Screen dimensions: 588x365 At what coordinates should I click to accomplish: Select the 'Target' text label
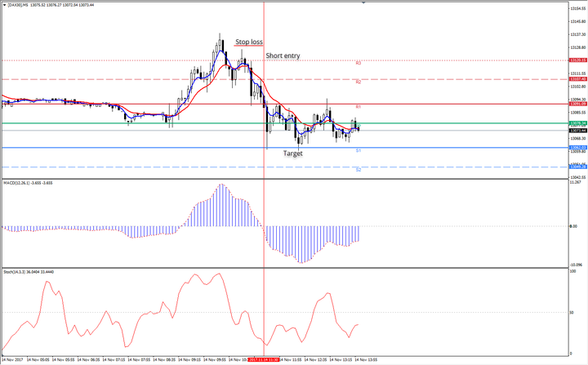point(293,154)
